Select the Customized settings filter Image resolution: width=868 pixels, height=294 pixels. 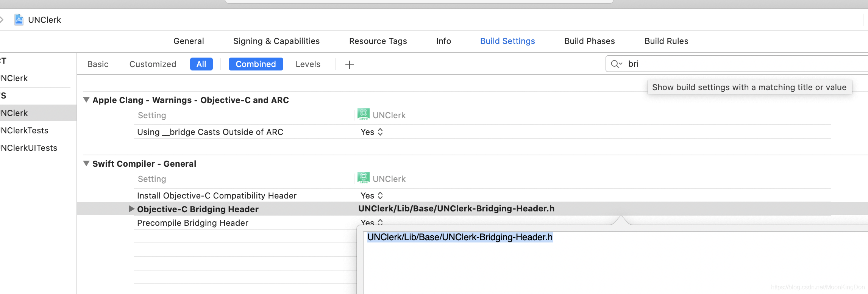pyautogui.click(x=153, y=64)
